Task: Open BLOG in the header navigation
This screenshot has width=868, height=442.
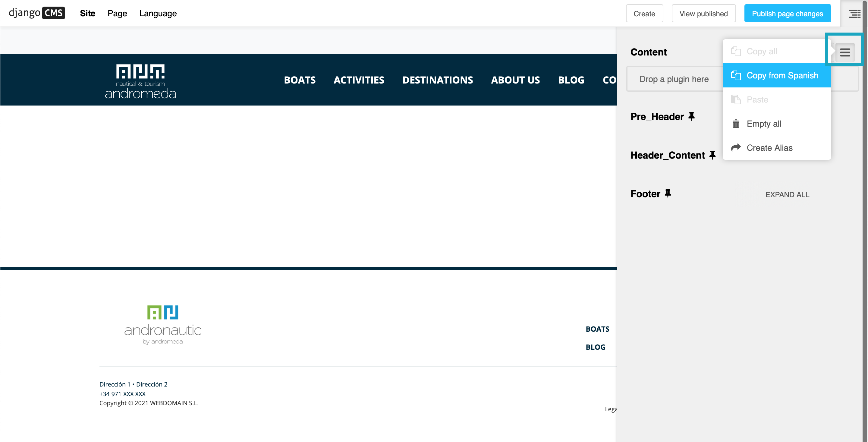Action: [x=571, y=80]
